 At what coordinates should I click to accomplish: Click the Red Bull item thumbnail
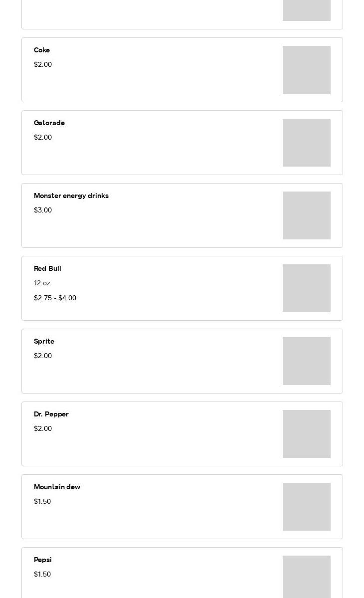pyautogui.click(x=306, y=288)
